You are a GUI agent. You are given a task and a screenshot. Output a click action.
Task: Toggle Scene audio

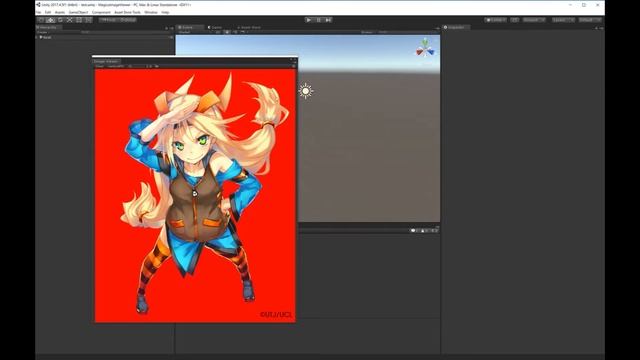pos(235,32)
